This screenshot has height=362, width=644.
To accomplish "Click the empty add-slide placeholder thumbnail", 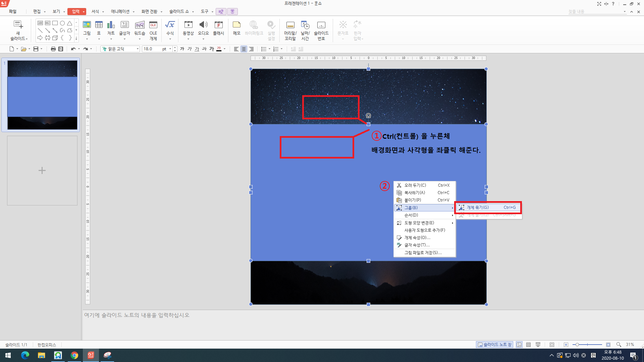I will pyautogui.click(x=42, y=170).
